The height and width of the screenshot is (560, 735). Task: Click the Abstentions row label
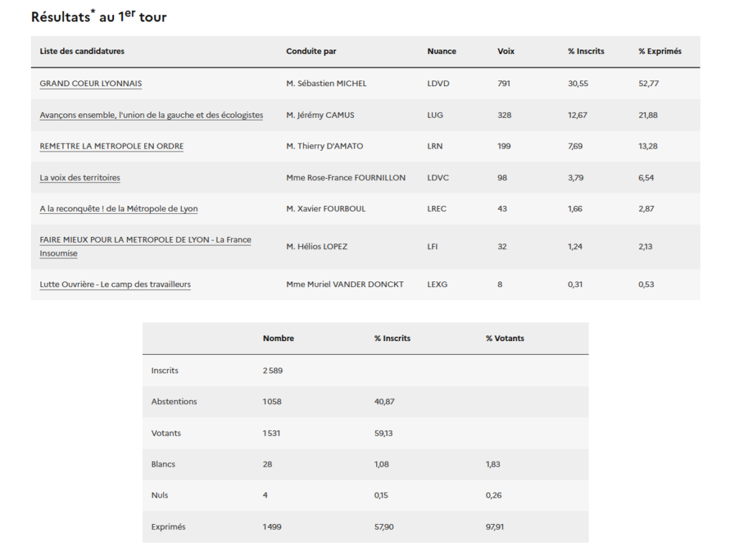[174, 401]
